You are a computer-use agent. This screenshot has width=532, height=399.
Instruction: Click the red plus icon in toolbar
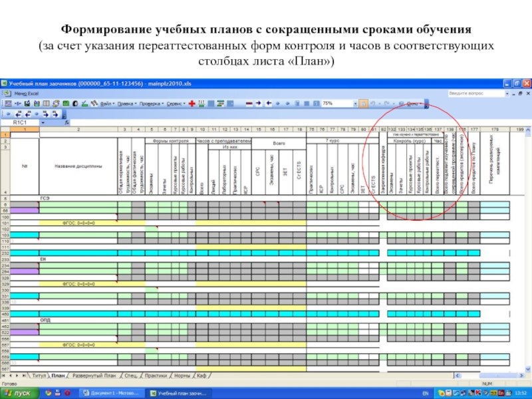(x=192, y=104)
